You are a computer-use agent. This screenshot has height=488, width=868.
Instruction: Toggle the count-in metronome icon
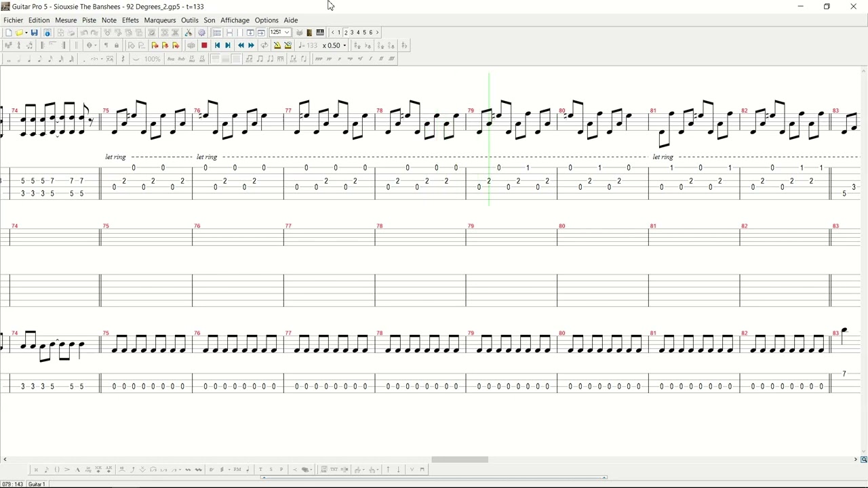tap(288, 45)
